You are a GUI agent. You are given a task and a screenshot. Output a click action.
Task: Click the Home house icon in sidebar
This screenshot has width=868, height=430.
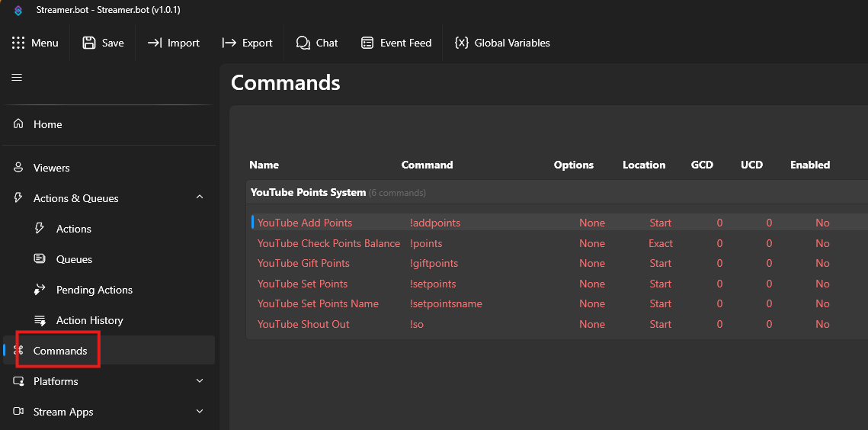pyautogui.click(x=18, y=124)
